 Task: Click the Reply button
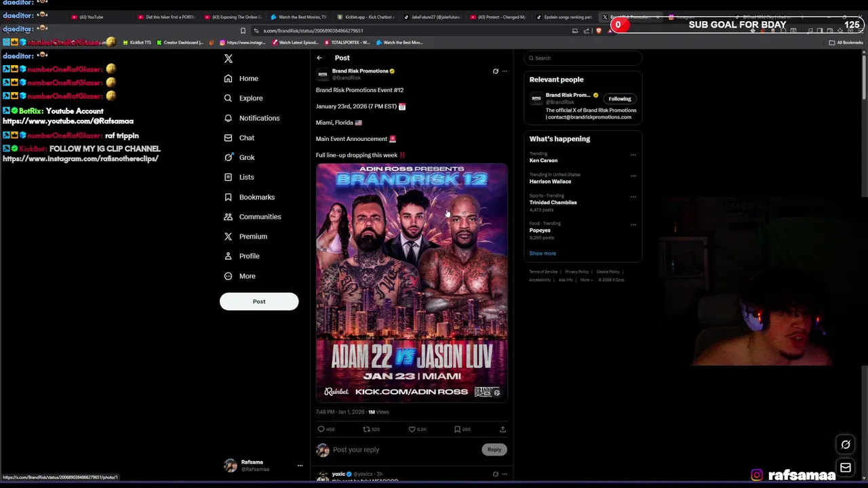click(494, 449)
